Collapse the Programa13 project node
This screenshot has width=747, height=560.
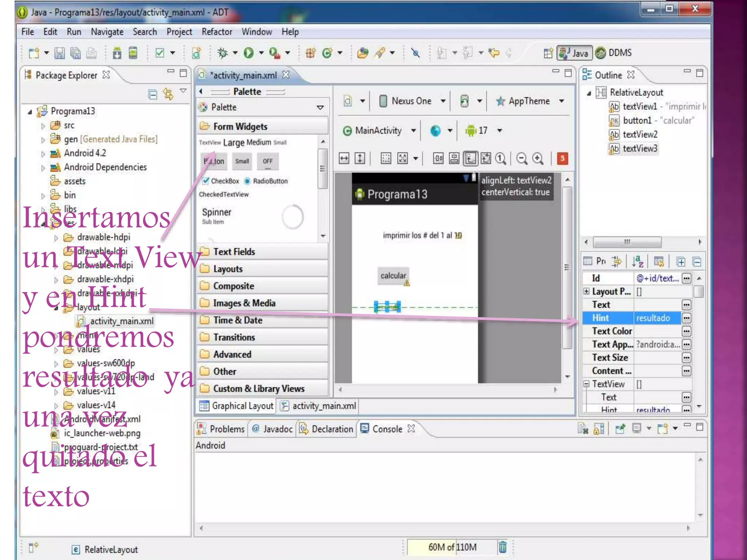(30, 112)
